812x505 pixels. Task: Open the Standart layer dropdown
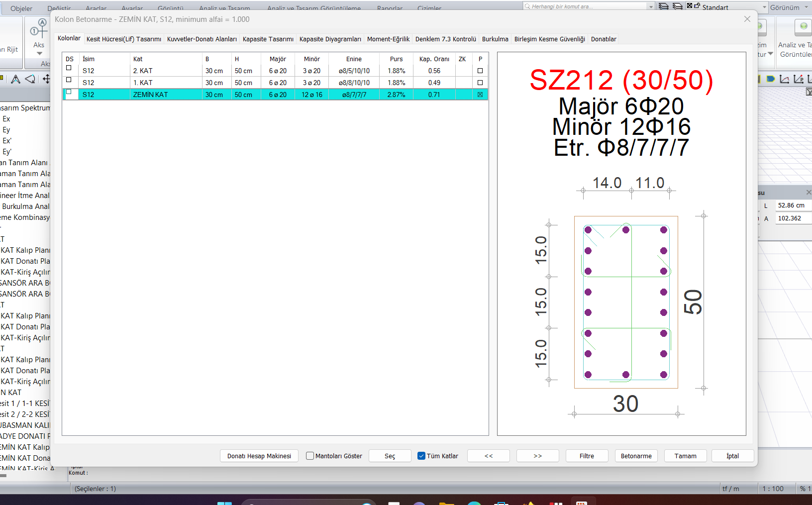(765, 7)
